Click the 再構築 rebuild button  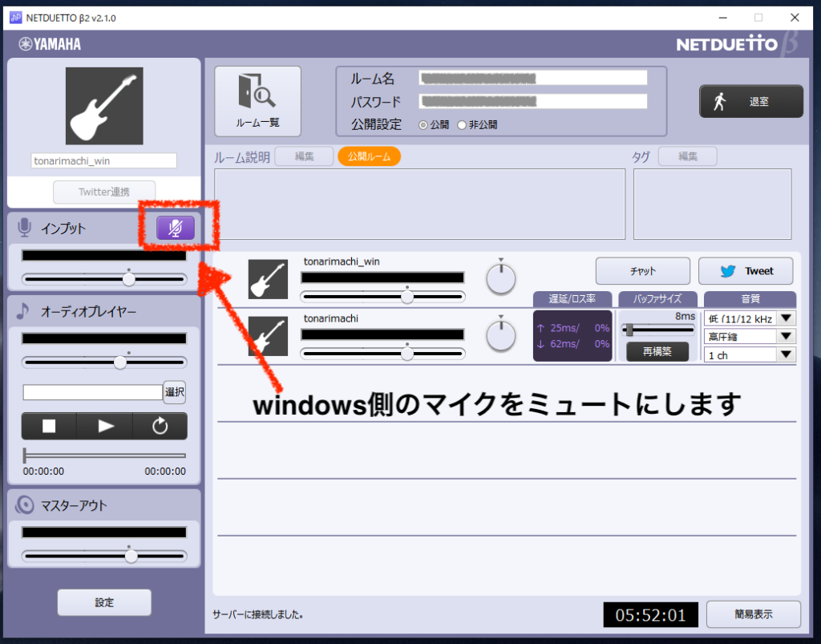(x=657, y=351)
